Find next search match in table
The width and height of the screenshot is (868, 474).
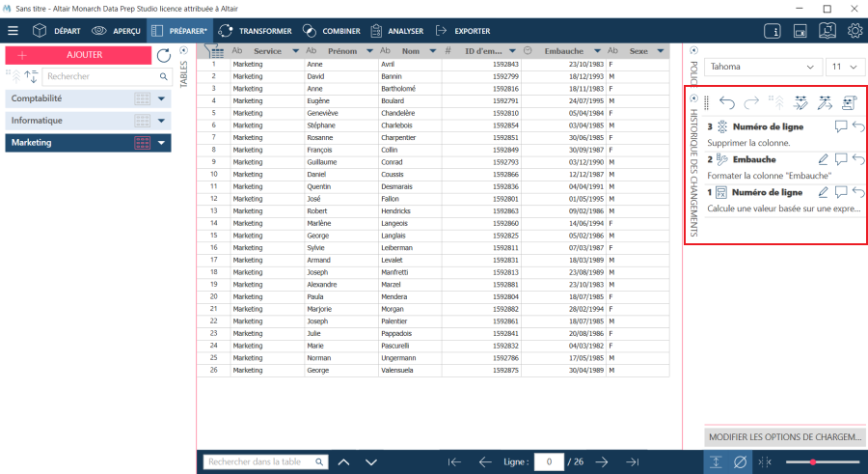(371, 461)
